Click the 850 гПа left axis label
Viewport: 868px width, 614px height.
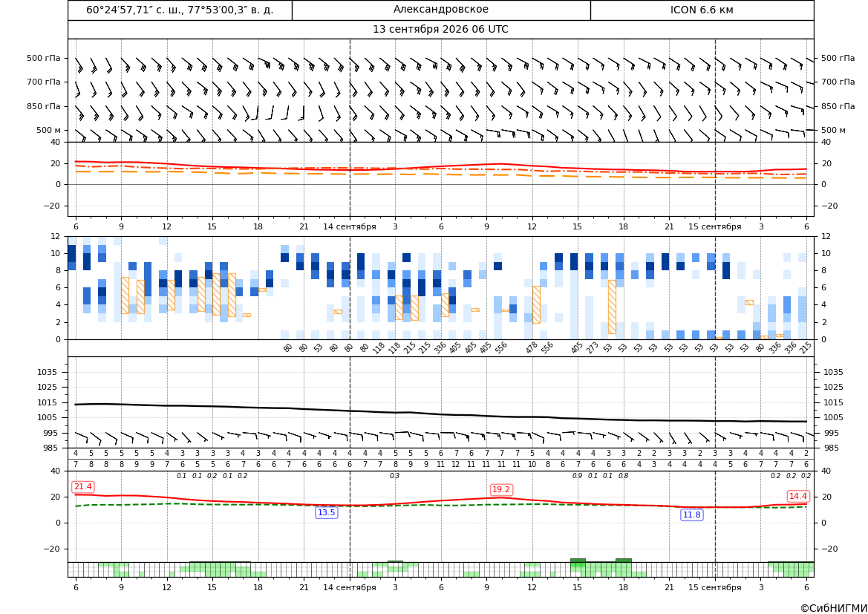point(44,106)
